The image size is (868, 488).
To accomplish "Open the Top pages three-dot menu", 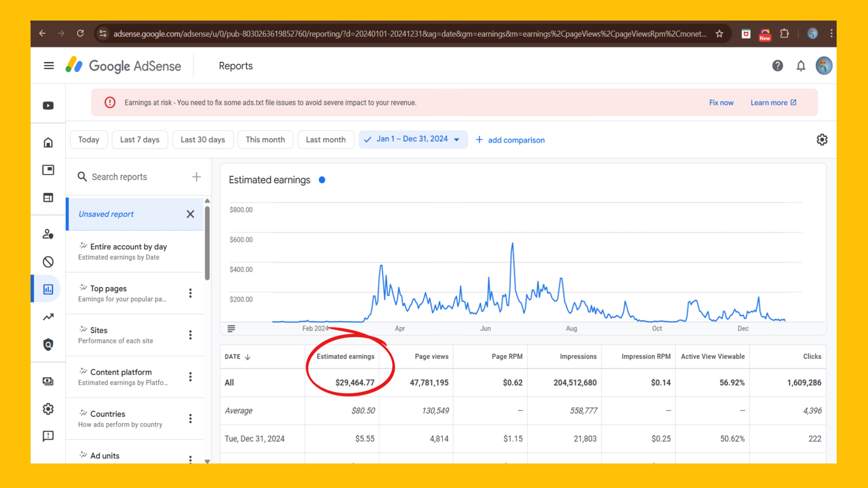I will [190, 293].
